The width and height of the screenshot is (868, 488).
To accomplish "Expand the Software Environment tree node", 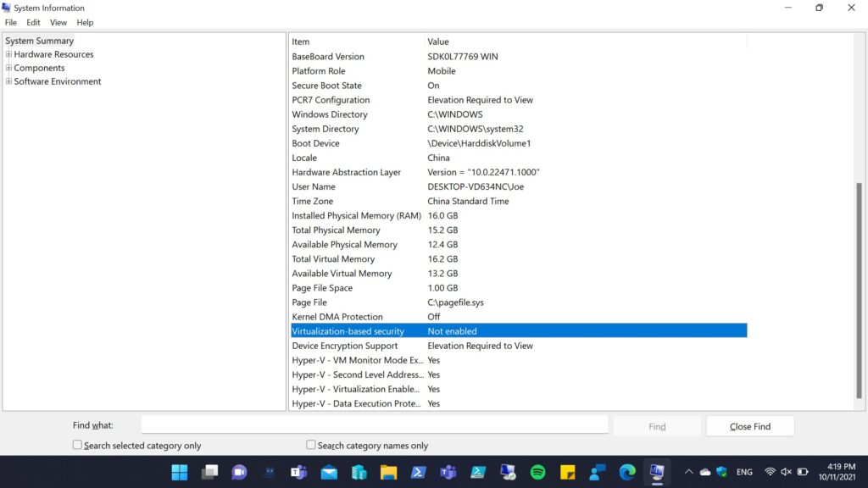I will tap(8, 81).
